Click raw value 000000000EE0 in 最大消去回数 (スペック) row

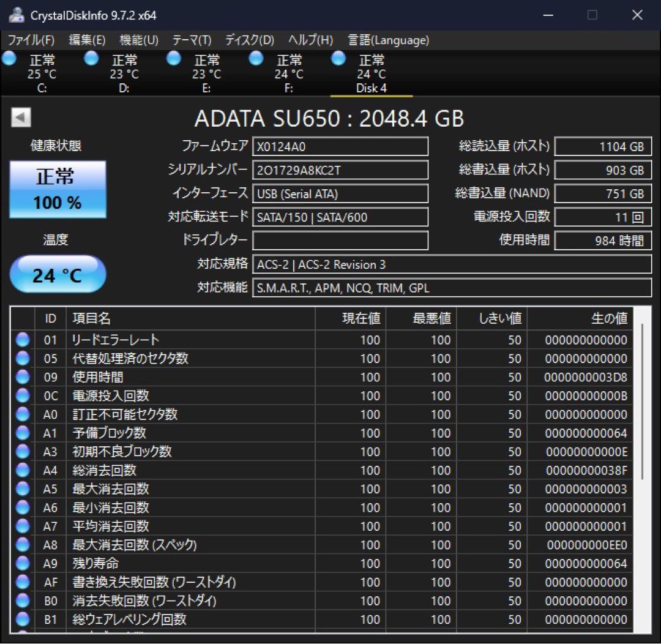586,545
